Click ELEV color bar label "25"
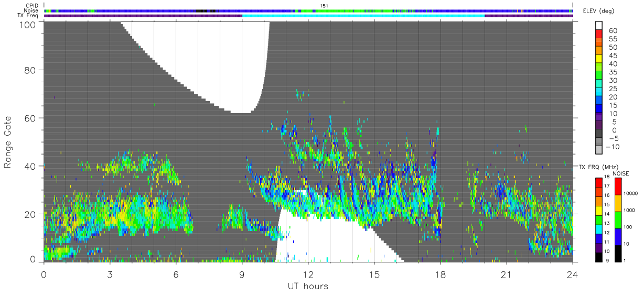Image resolution: width=644 pixels, height=297 pixels. (613, 89)
